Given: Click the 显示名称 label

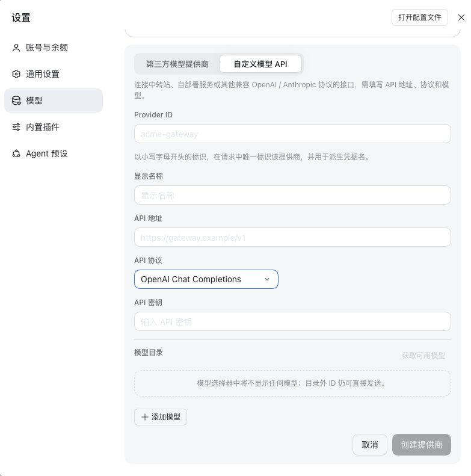Looking at the screenshot, I should pos(149,176).
